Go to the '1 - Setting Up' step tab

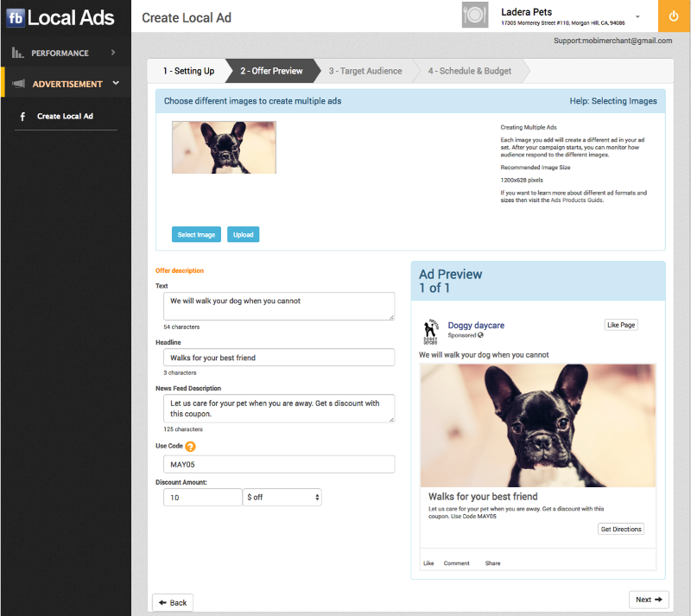[188, 71]
